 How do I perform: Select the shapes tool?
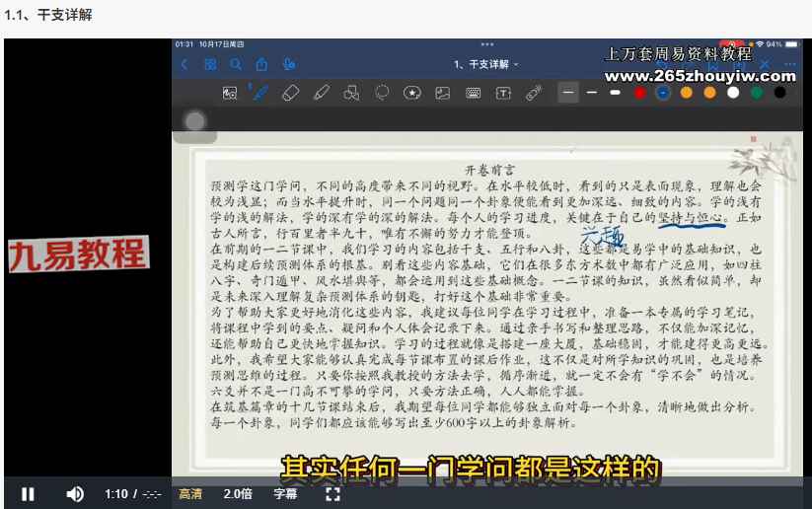pyautogui.click(x=351, y=93)
